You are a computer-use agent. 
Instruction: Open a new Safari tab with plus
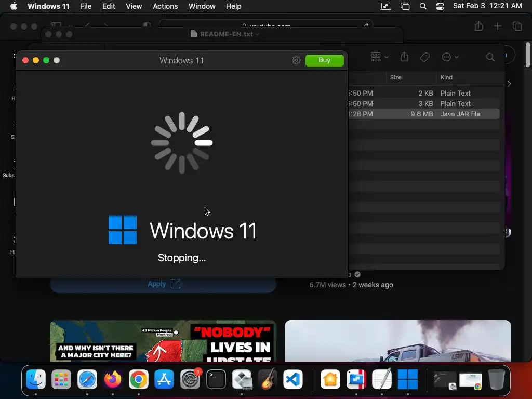(497, 26)
